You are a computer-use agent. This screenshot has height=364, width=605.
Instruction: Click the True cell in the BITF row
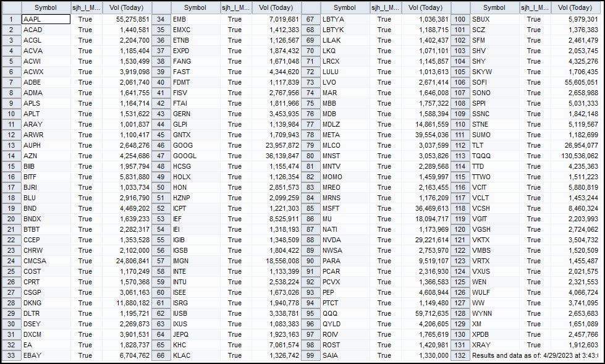pyautogui.click(x=87, y=177)
